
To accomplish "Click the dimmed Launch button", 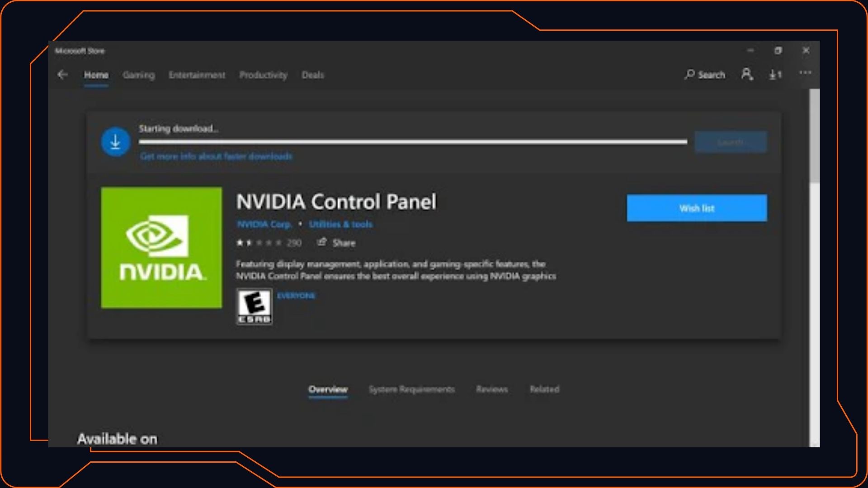I will [731, 142].
